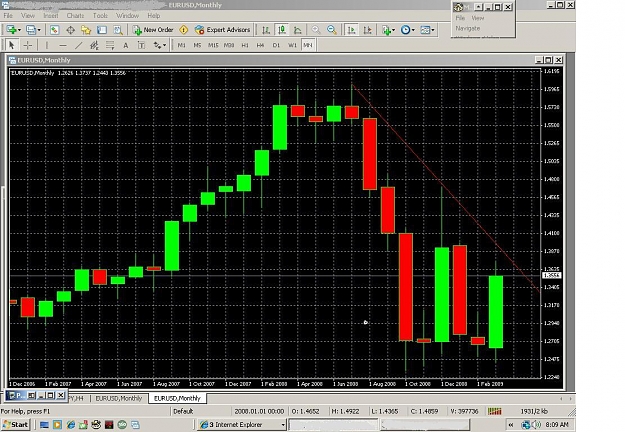
Task: Show the Navigator panel star-folder icon
Action: coord(86,30)
